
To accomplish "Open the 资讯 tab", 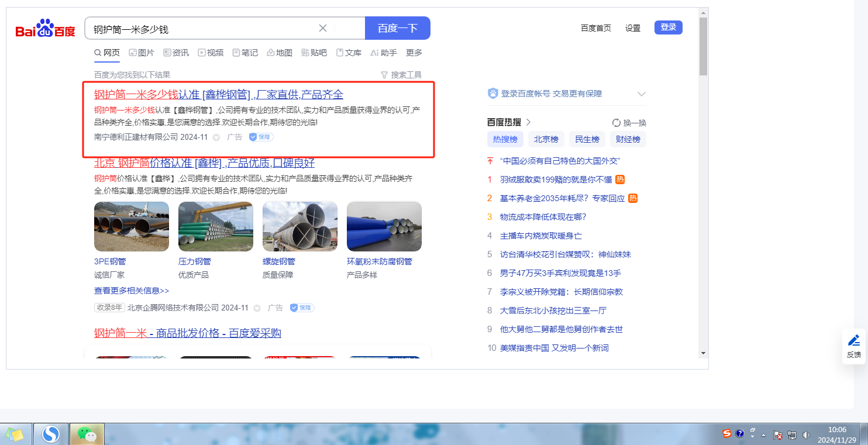I will coord(176,53).
